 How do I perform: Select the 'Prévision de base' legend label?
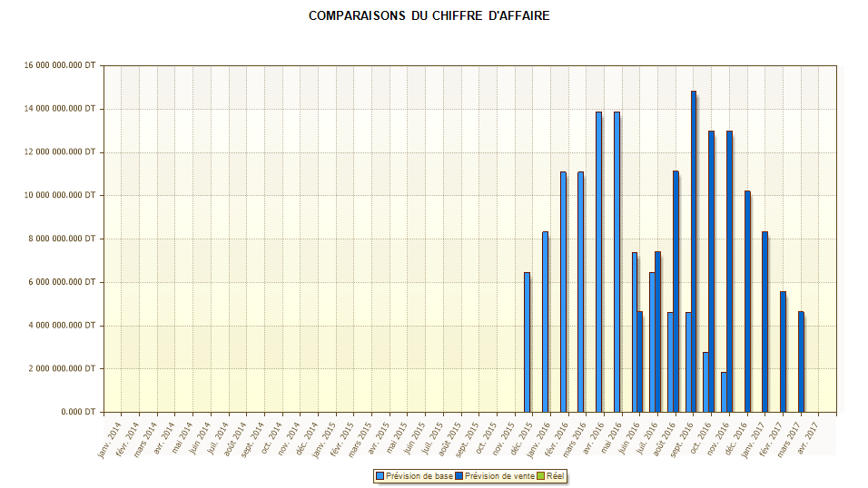tap(418, 476)
